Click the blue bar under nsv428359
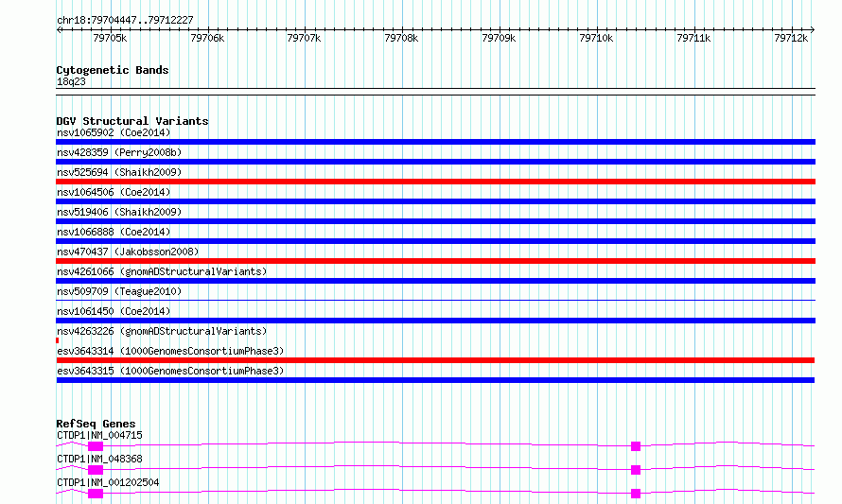This screenshot has height=504, width=842. point(435,162)
